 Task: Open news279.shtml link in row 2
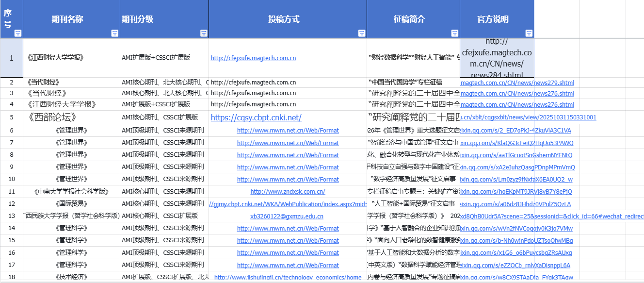click(517, 83)
